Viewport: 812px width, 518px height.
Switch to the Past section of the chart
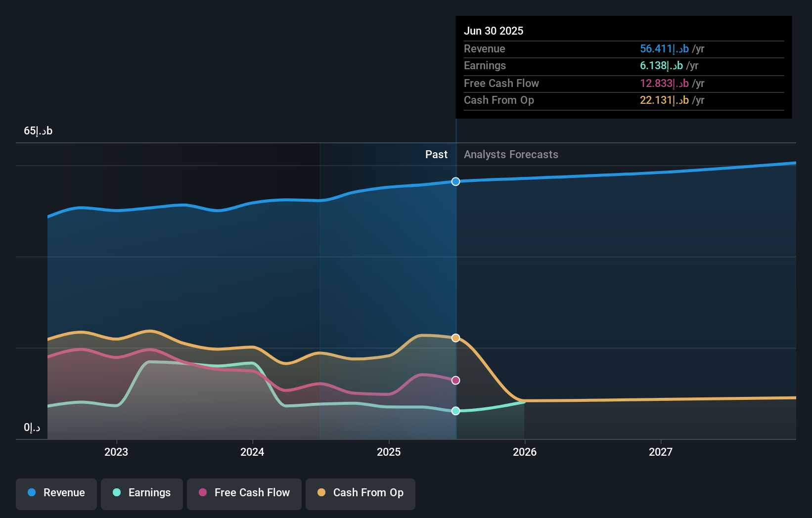pyautogui.click(x=436, y=154)
